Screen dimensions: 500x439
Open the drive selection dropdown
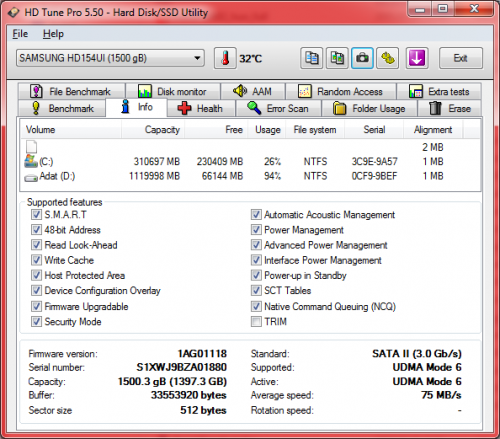[110, 58]
